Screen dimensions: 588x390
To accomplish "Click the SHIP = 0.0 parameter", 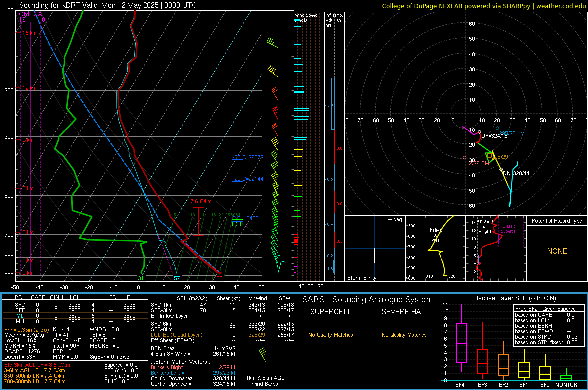I will coord(117,381).
